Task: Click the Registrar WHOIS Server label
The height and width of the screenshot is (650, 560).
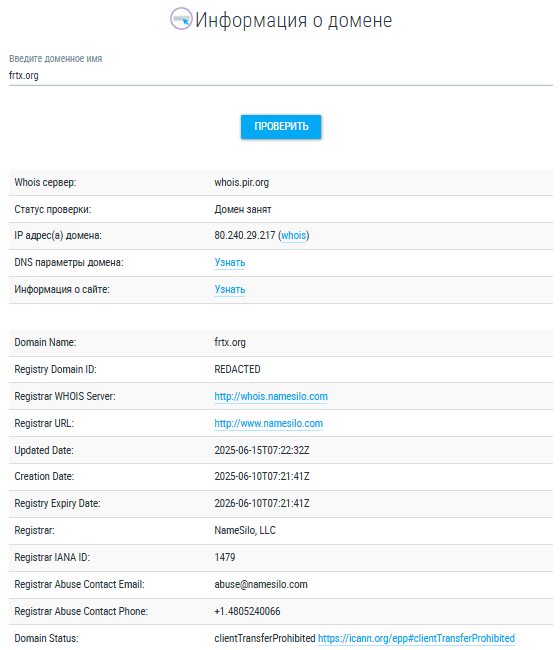Action: pyautogui.click(x=65, y=396)
